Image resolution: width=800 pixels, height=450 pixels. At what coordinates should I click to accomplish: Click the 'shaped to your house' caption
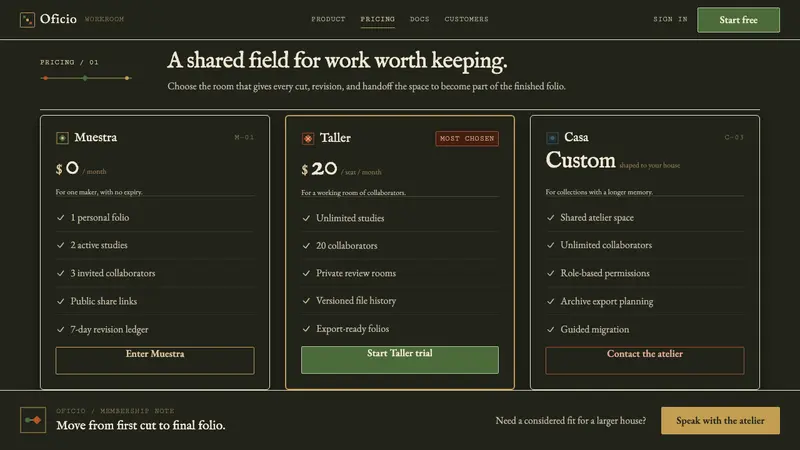pos(649,165)
